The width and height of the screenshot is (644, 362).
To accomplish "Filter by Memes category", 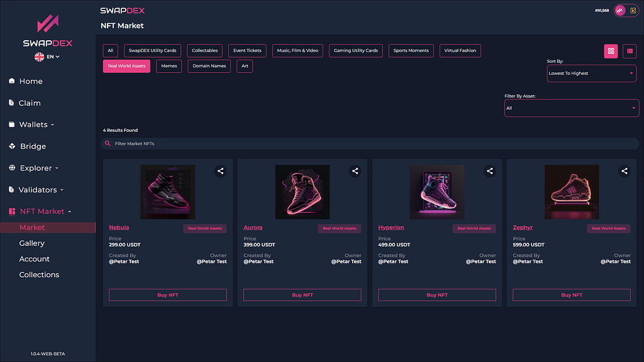I will (169, 66).
